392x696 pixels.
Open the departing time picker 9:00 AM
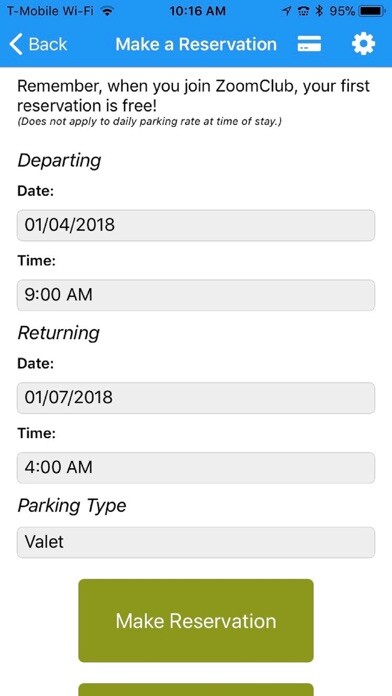coord(196,295)
